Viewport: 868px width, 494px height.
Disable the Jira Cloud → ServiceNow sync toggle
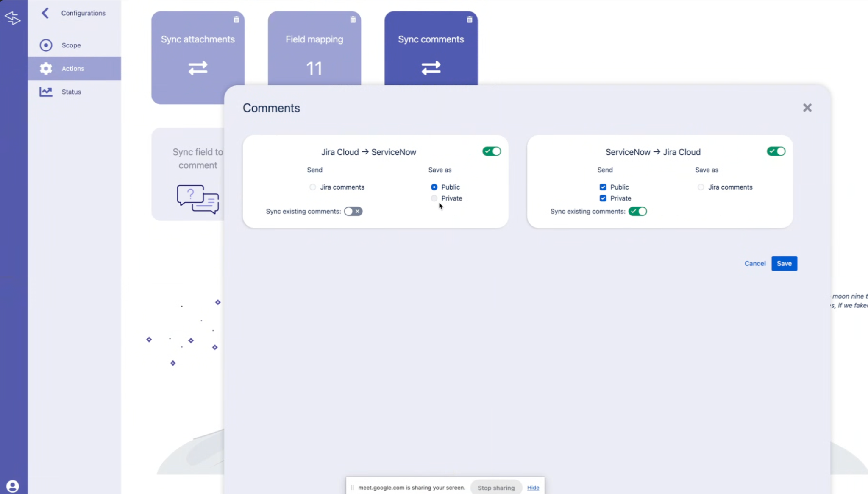tap(492, 151)
